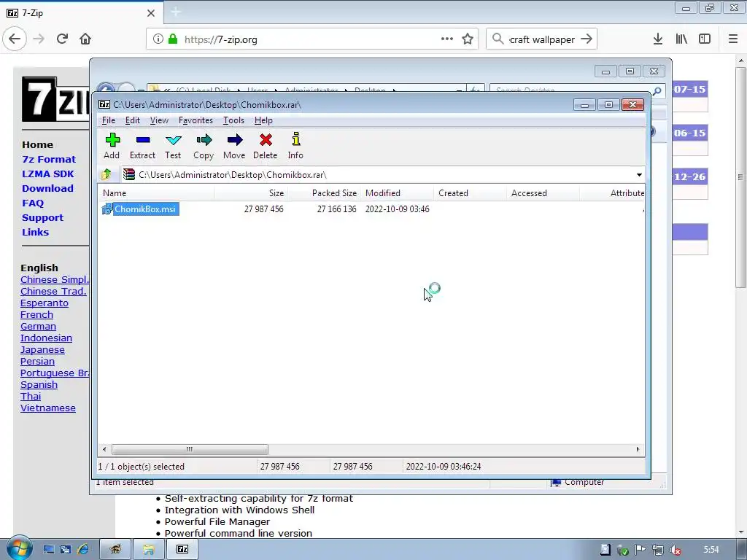This screenshot has width=747, height=560.
Task: Open the Edit menu
Action: coord(133,120)
